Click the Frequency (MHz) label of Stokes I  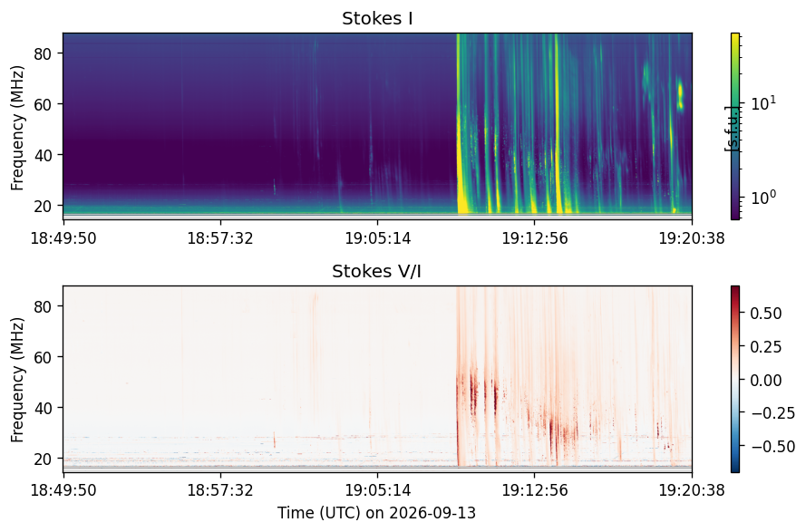17,128
